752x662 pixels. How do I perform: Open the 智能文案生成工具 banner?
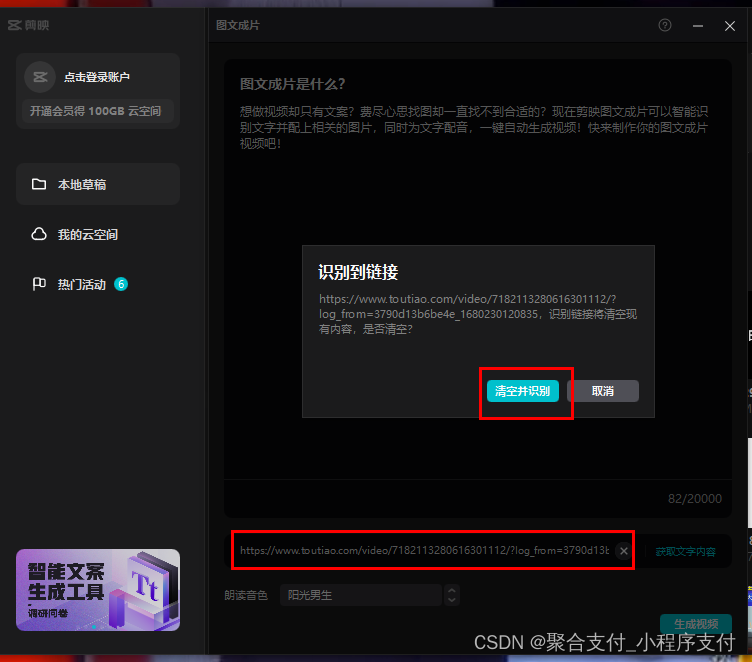(x=98, y=590)
